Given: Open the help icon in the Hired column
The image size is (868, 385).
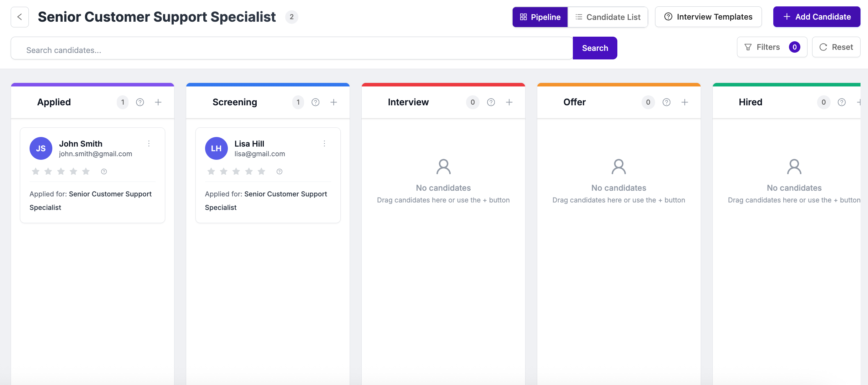Looking at the screenshot, I should pyautogui.click(x=842, y=102).
